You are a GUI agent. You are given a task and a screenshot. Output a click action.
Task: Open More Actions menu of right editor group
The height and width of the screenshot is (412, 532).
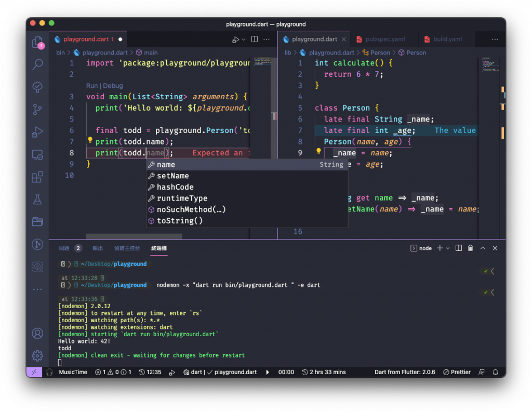coord(495,39)
